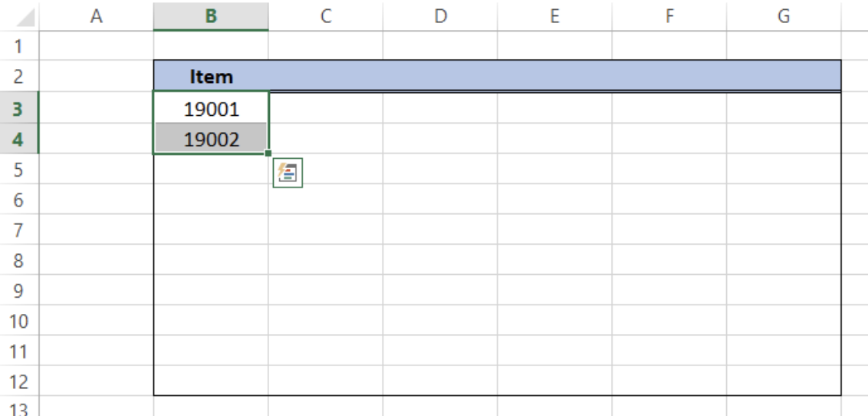Open the Auto Fill Options icon

click(x=288, y=173)
